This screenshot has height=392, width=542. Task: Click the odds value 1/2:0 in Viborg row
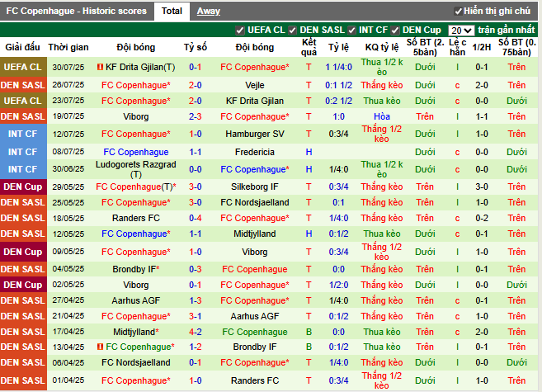click(339, 285)
